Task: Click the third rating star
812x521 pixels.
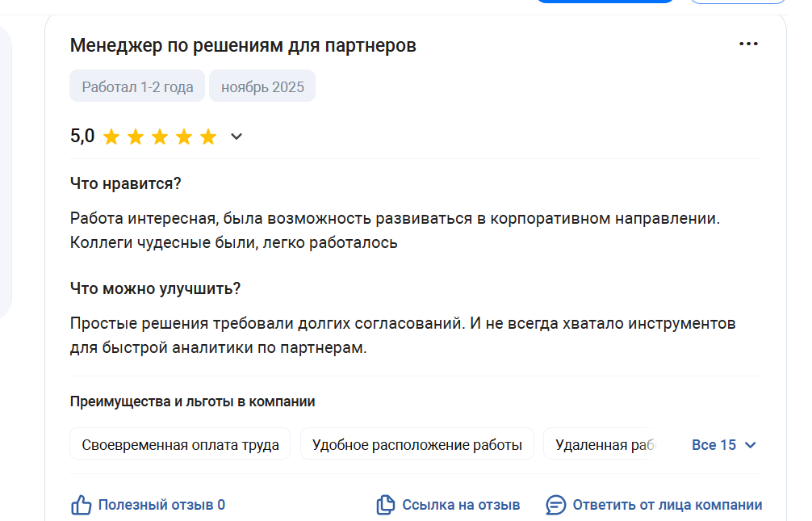Action: tap(160, 137)
